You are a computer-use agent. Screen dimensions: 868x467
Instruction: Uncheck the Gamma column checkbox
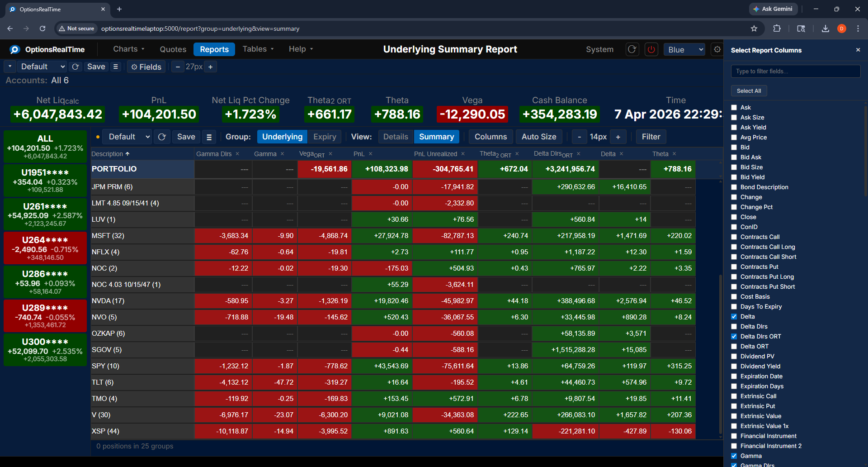(x=734, y=456)
